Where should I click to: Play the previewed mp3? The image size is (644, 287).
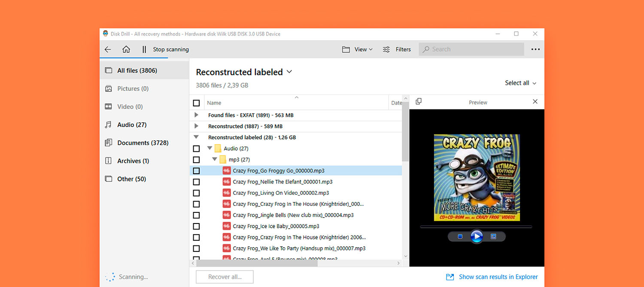point(477,236)
